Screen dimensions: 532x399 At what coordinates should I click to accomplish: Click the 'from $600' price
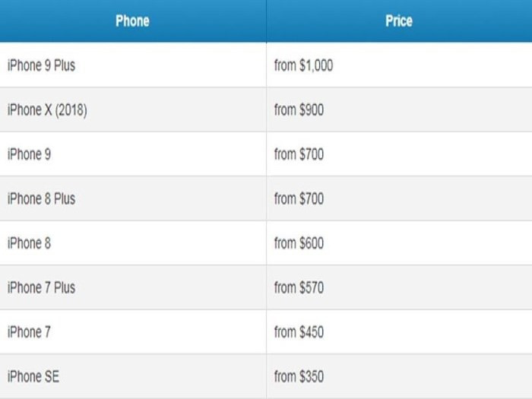[x=299, y=243]
